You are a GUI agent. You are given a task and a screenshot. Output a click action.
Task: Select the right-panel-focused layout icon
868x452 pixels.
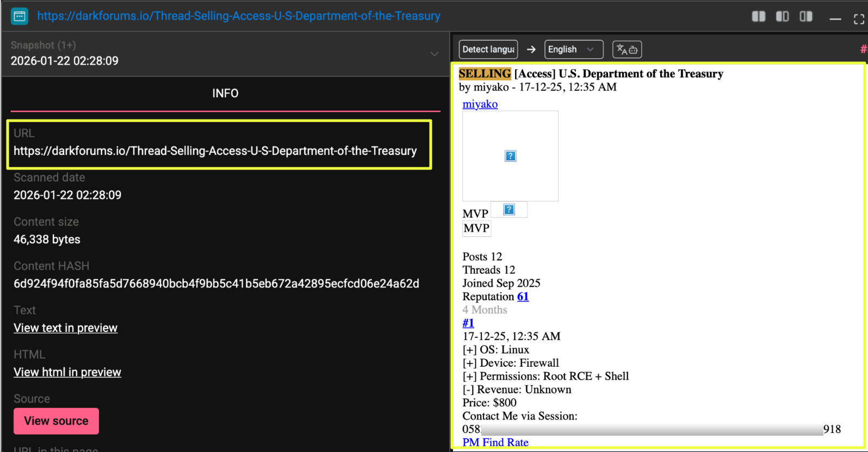pos(805,17)
